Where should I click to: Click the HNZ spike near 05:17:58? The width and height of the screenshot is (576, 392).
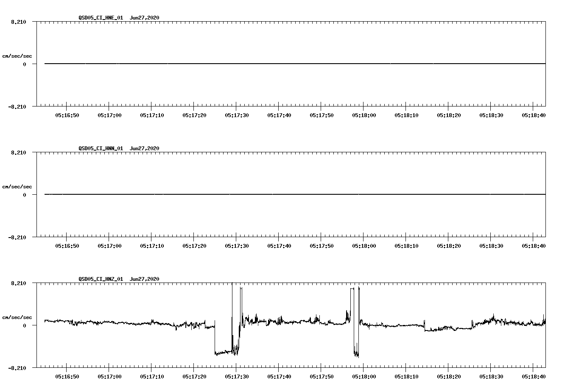[x=355, y=322]
